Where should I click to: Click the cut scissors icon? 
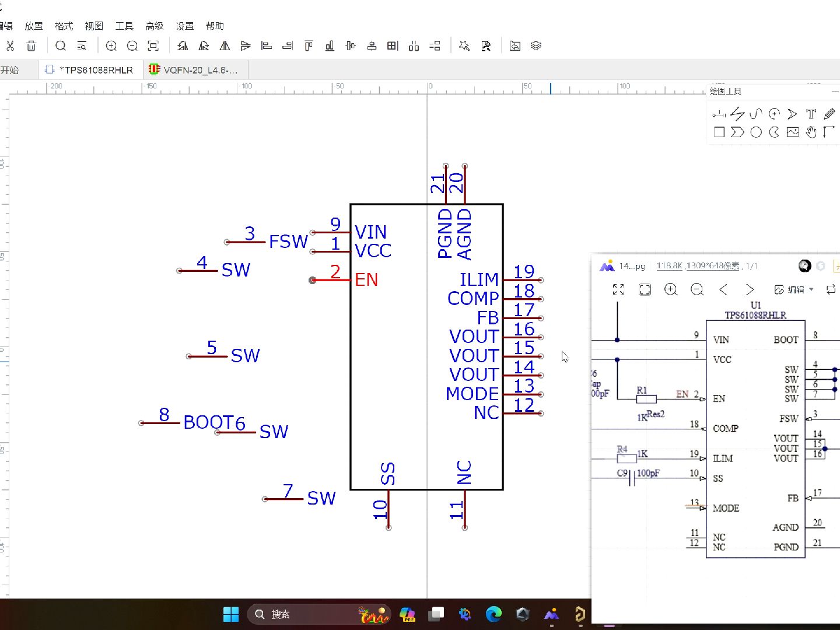[x=9, y=45]
